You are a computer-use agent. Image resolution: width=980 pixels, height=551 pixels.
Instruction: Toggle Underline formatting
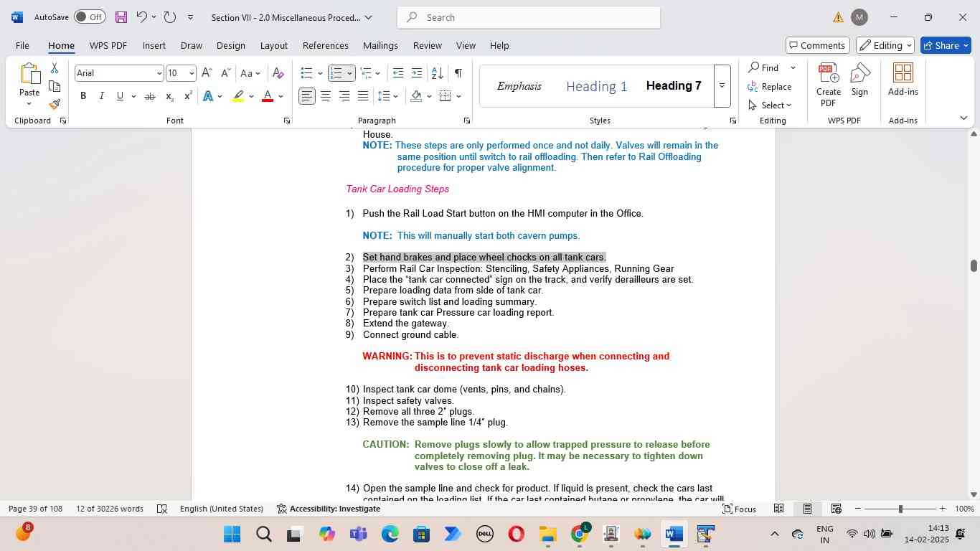pyautogui.click(x=120, y=96)
